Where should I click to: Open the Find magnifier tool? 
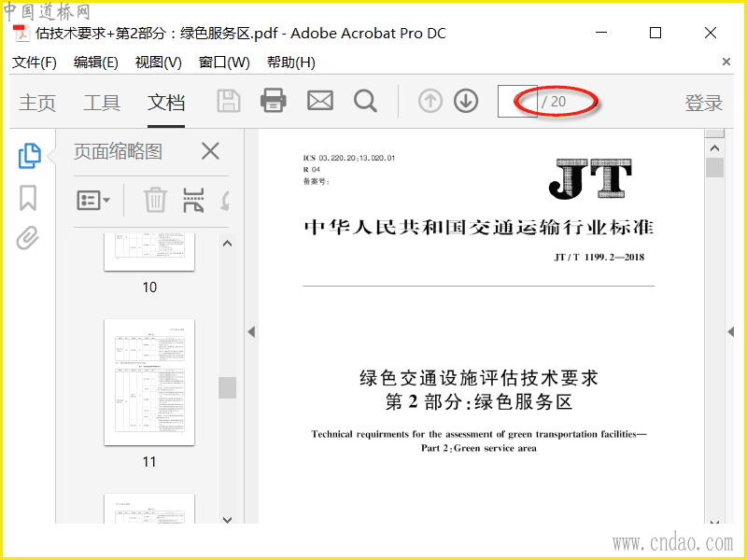(366, 101)
